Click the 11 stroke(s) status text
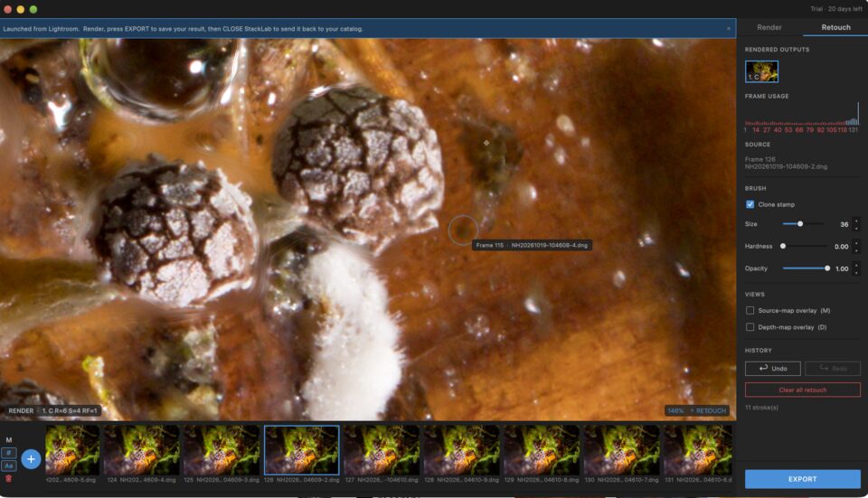Viewport: 868px width, 498px height. pos(761,408)
